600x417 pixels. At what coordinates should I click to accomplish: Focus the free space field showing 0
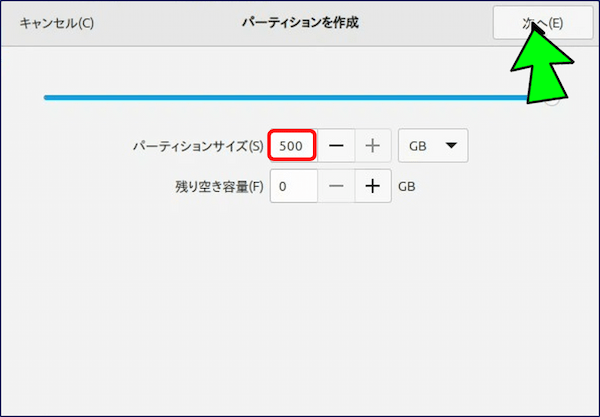[292, 186]
